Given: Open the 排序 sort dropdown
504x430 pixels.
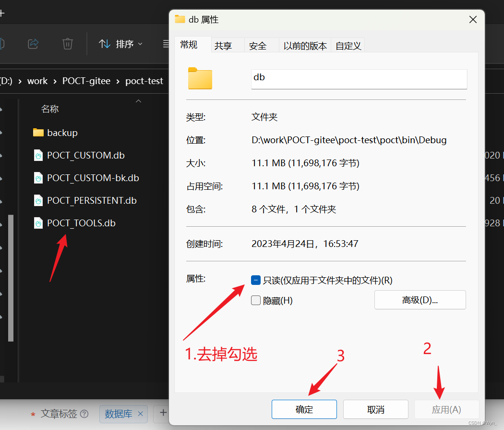Looking at the screenshot, I should pos(120,44).
